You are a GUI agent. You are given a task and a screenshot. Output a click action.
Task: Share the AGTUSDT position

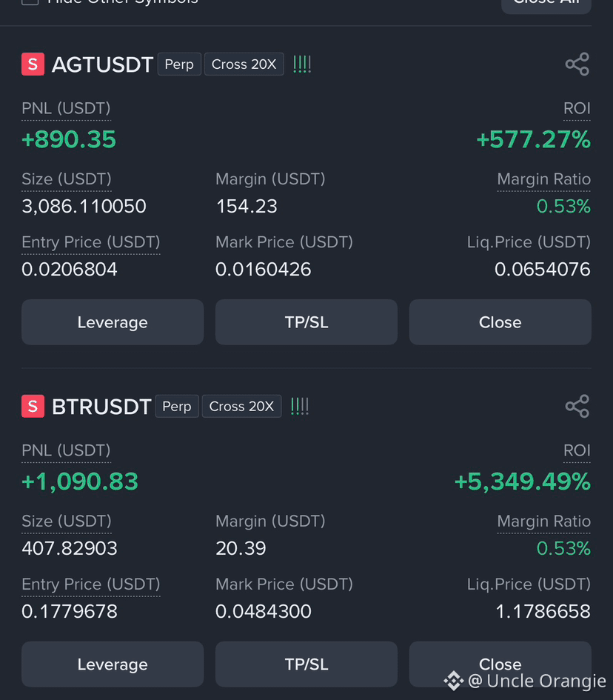click(x=577, y=64)
